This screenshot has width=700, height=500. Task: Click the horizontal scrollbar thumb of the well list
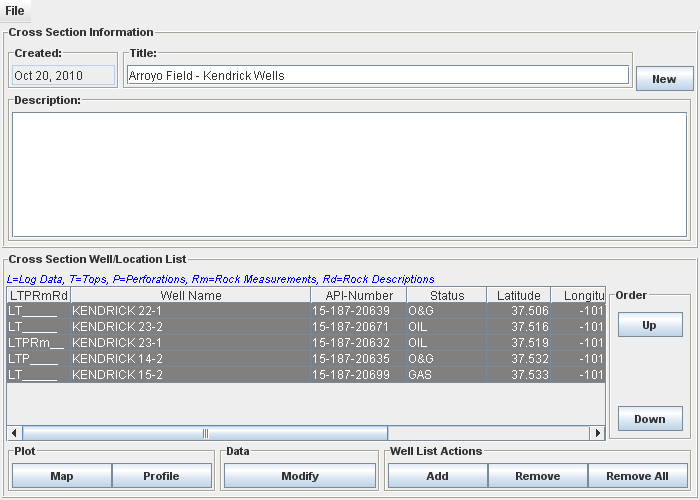205,433
